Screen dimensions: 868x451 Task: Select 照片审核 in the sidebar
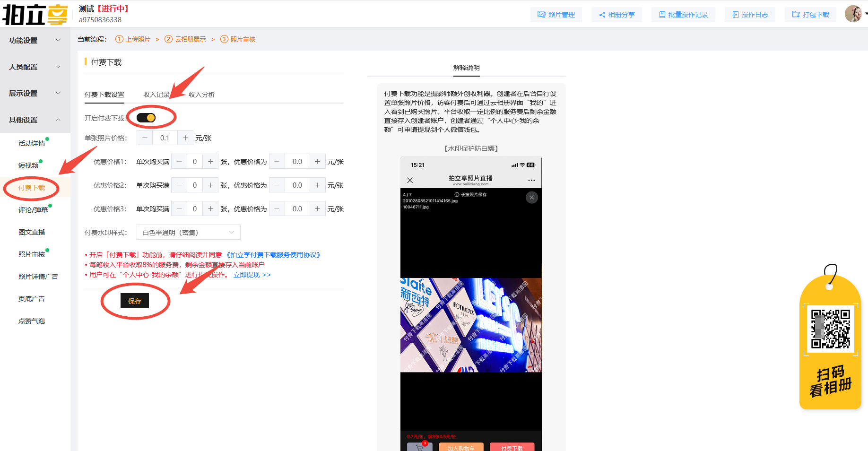(x=32, y=254)
